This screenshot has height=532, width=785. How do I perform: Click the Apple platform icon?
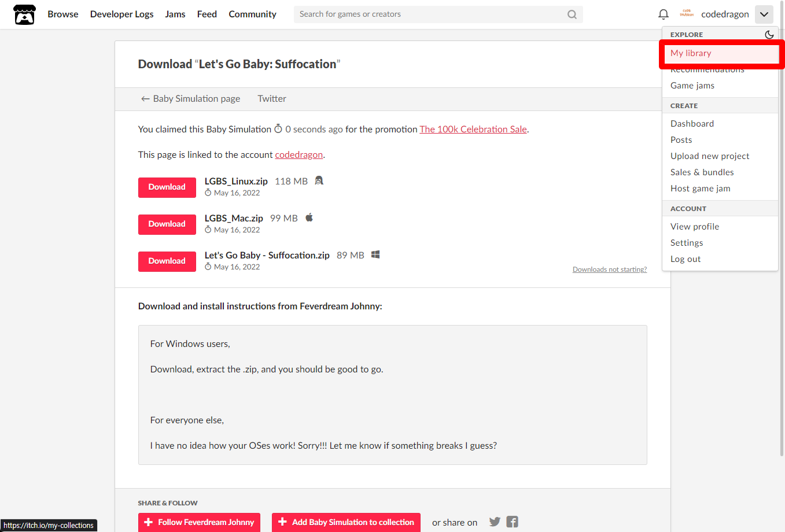coord(309,217)
